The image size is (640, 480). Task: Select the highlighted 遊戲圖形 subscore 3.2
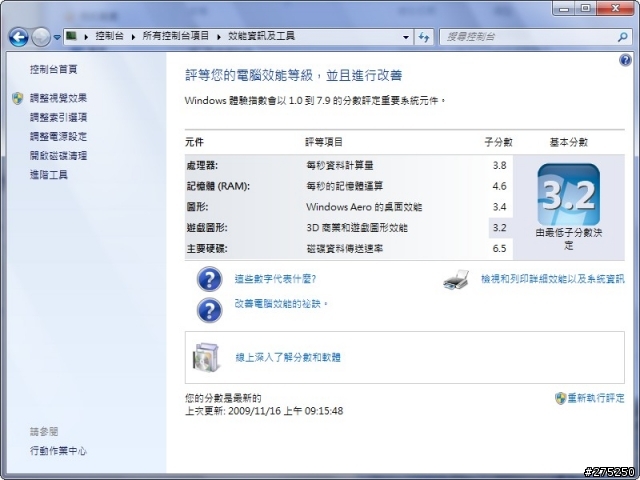point(499,228)
